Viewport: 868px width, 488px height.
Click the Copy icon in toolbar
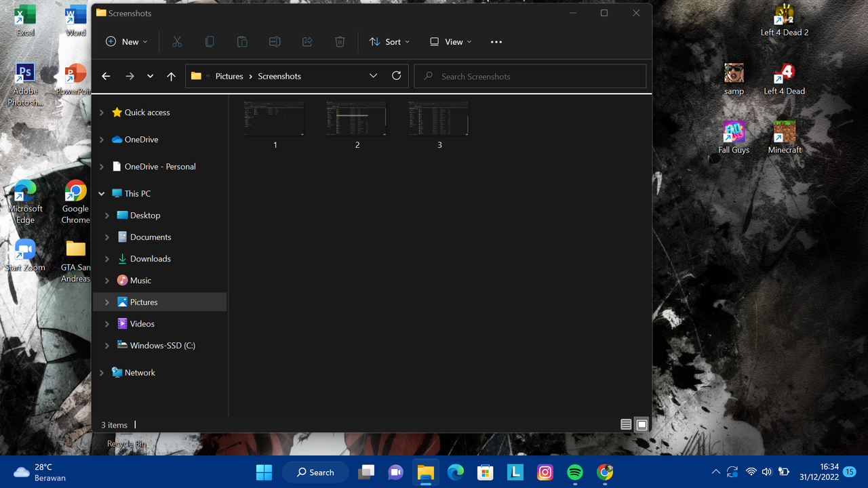coord(210,42)
